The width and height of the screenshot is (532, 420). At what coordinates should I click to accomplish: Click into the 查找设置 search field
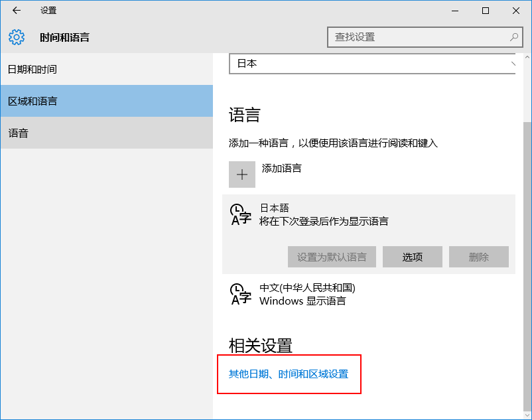pos(418,37)
